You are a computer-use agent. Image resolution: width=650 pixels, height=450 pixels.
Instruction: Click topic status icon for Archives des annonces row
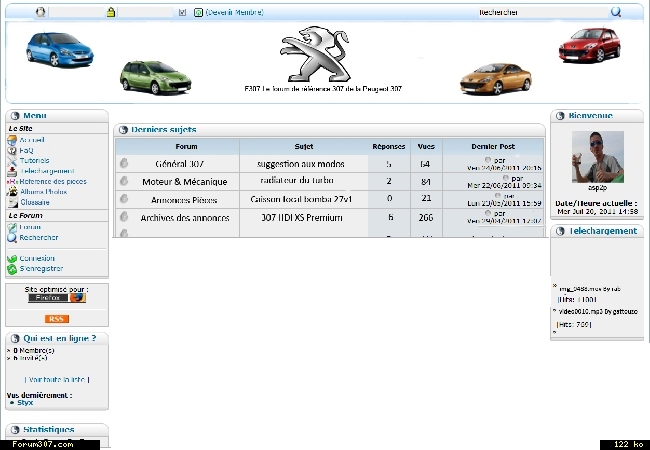(x=124, y=216)
